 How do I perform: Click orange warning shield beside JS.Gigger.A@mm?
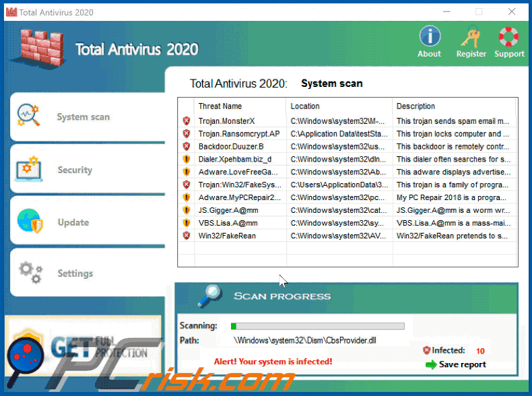[x=187, y=210]
